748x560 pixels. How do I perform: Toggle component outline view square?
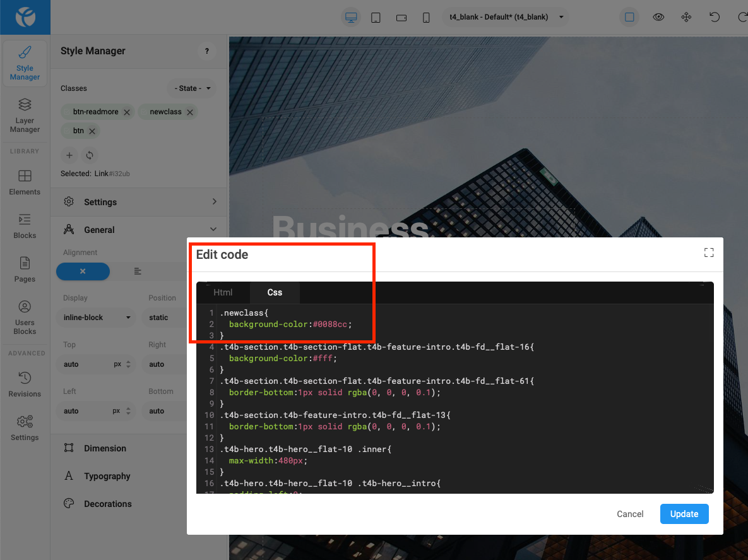(629, 17)
